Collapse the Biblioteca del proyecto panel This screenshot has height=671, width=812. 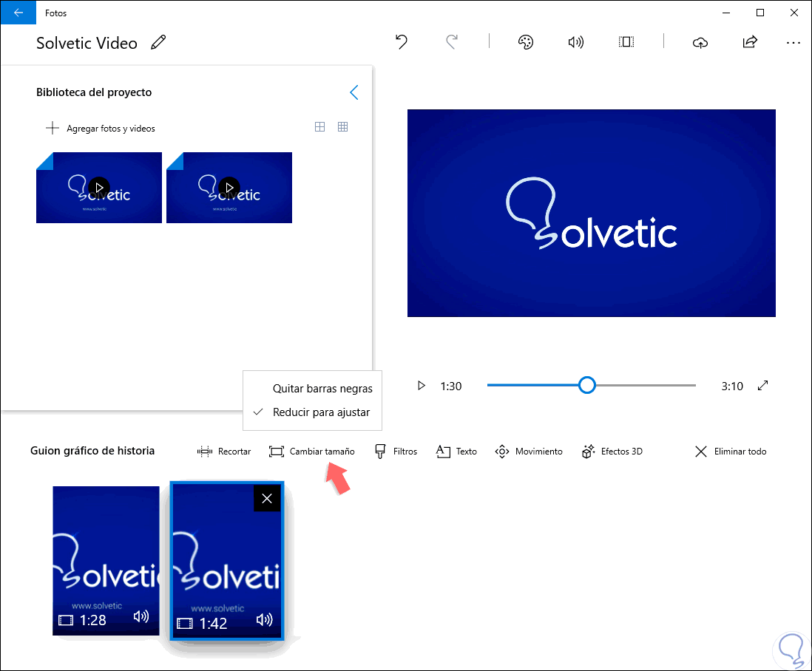tap(354, 92)
